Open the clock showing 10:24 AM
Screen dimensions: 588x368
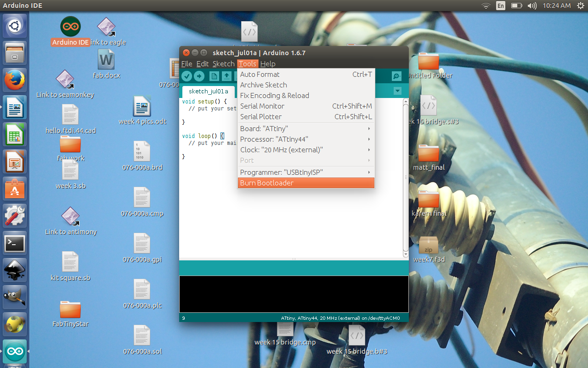coord(556,6)
